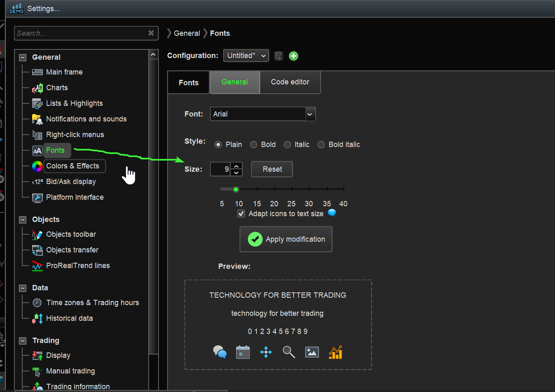The width and height of the screenshot is (555, 392).
Task: Click the font size number field
Action: tap(220, 169)
